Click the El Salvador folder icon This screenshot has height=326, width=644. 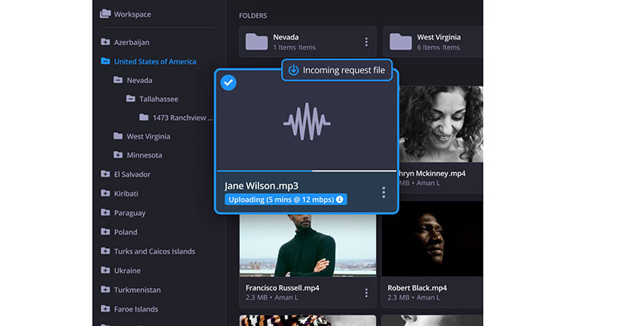tap(105, 174)
